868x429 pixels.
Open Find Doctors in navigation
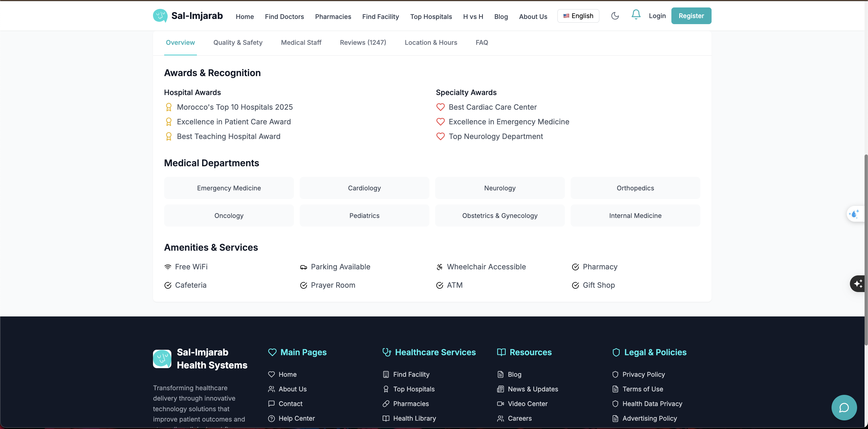click(284, 17)
